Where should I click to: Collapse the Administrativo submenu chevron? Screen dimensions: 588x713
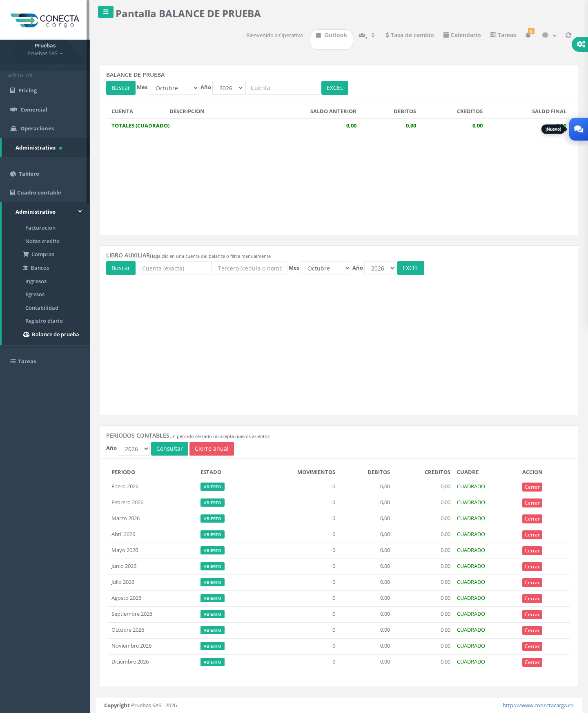pyautogui.click(x=80, y=212)
